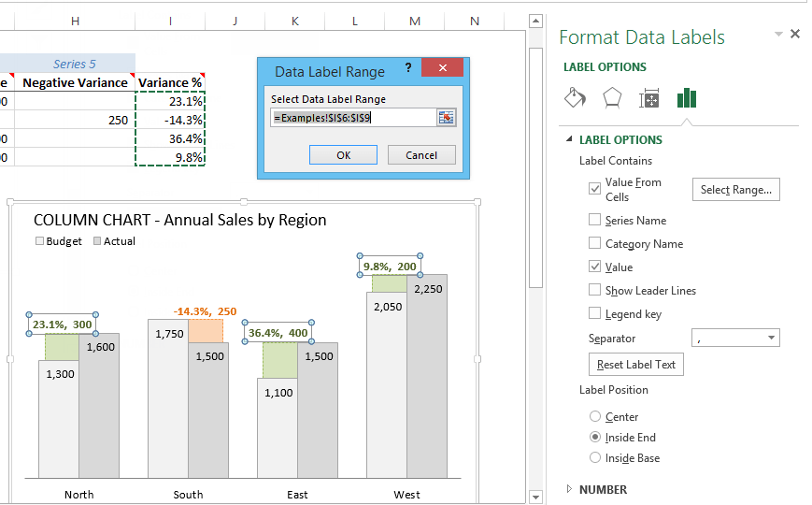Click the Negative Variance header cell

point(75,82)
